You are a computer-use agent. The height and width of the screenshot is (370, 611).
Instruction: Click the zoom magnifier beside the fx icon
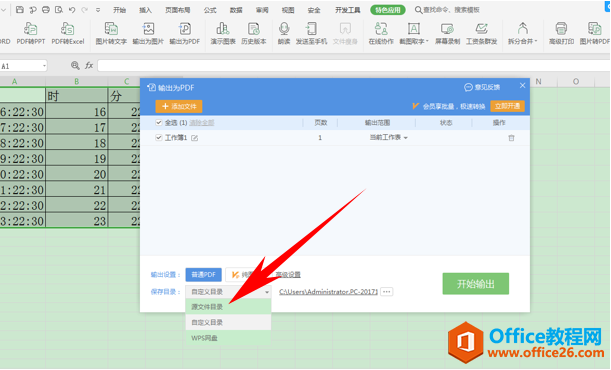tap(75, 65)
